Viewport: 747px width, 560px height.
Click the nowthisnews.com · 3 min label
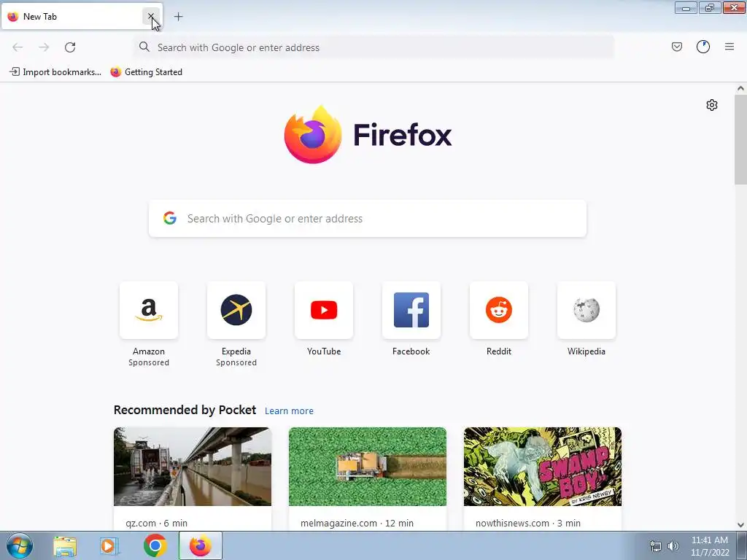[528, 523]
